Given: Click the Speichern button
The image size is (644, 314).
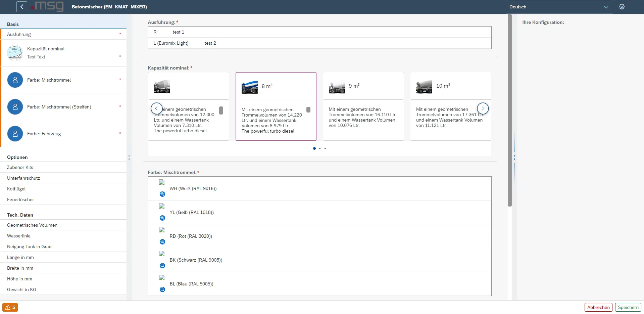Looking at the screenshot, I should [x=628, y=307].
